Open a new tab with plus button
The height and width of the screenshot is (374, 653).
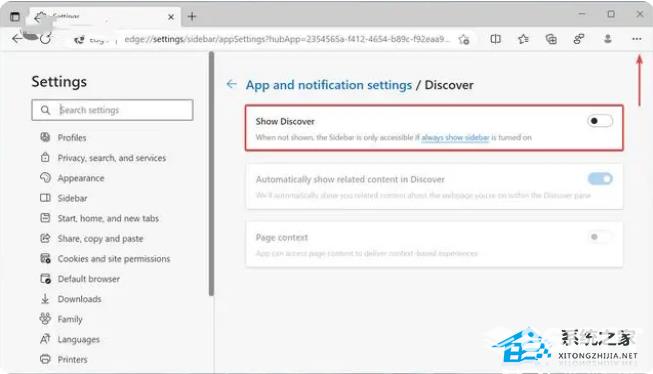pos(192,17)
